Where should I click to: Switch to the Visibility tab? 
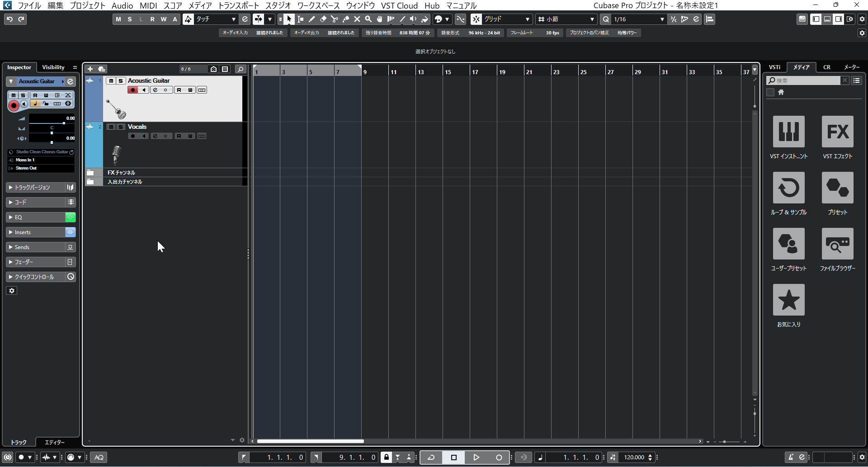coord(53,67)
